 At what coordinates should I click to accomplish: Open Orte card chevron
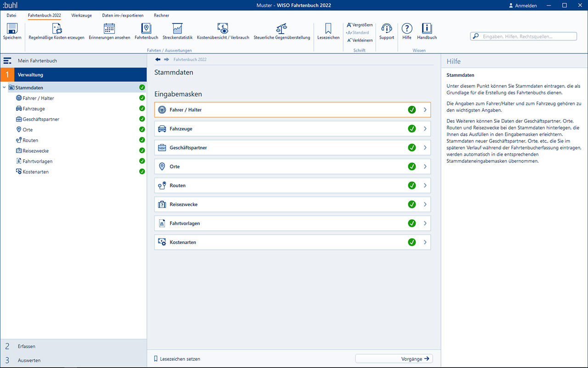click(x=425, y=167)
